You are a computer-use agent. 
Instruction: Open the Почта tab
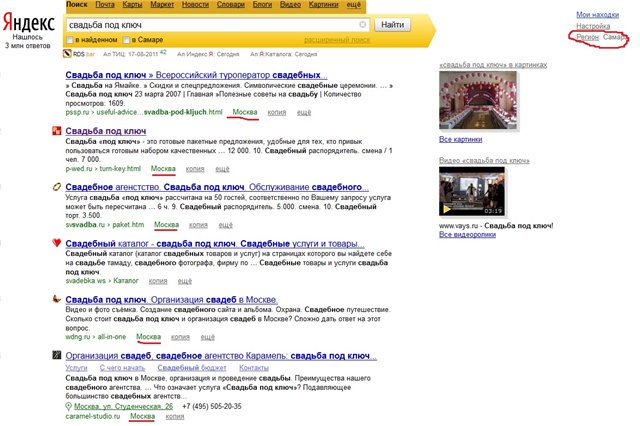(105, 4)
